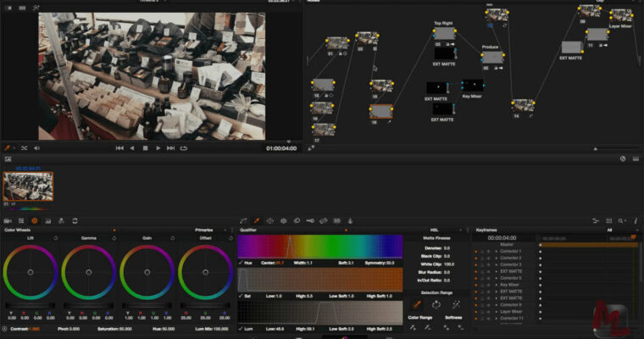Open the Qualifier eyedropper palette
The width and height of the screenshot is (644, 339).
[x=257, y=220]
